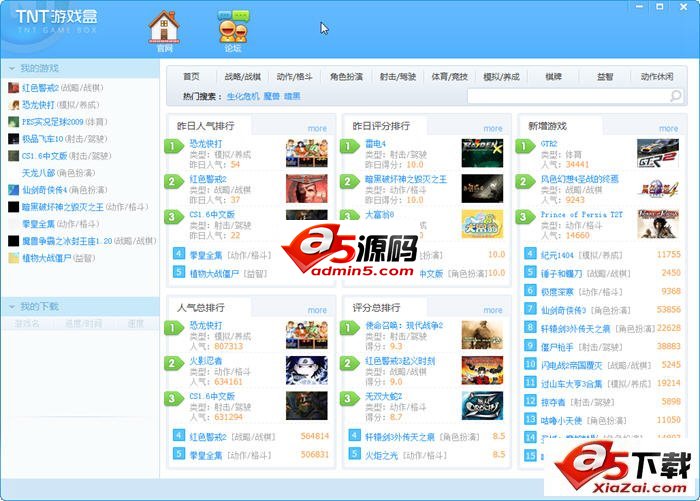Switch to the 棋牌 category tab

click(553, 77)
